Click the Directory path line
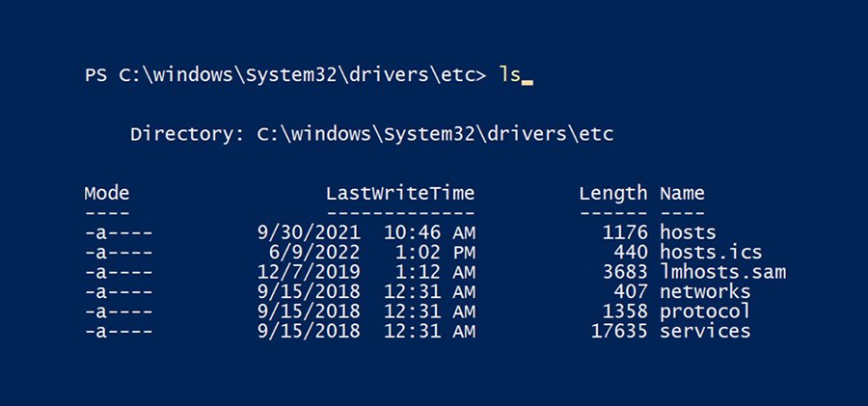868x406 pixels. 371,134
